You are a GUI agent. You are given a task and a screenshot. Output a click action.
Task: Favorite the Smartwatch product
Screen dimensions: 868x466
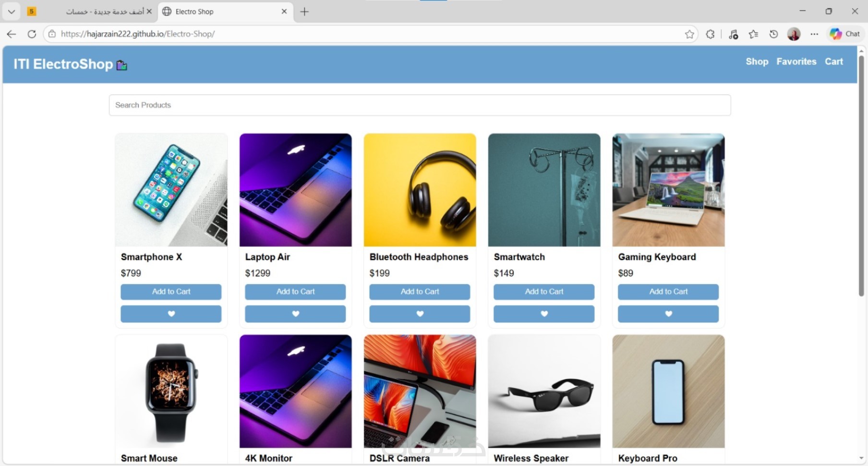click(544, 314)
